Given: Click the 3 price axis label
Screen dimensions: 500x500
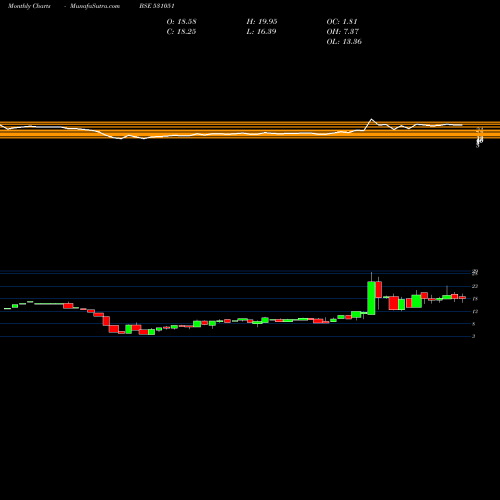Looking at the screenshot, I should coord(474,336).
